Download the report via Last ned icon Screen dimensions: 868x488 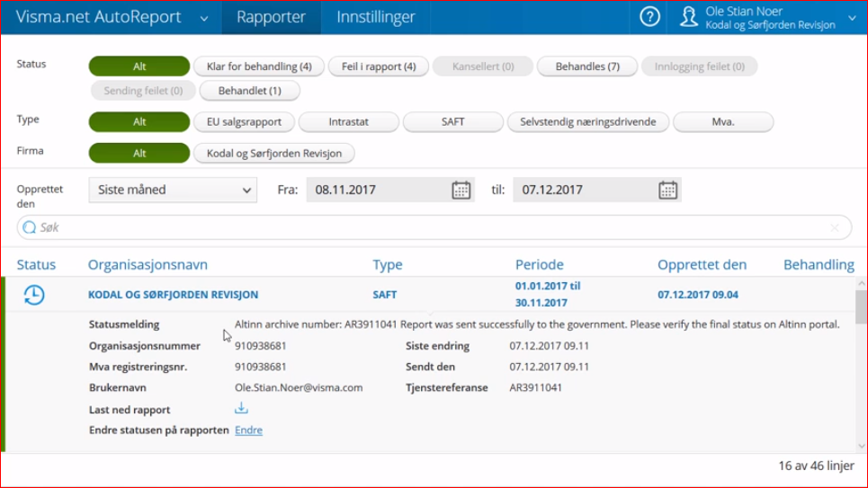241,408
